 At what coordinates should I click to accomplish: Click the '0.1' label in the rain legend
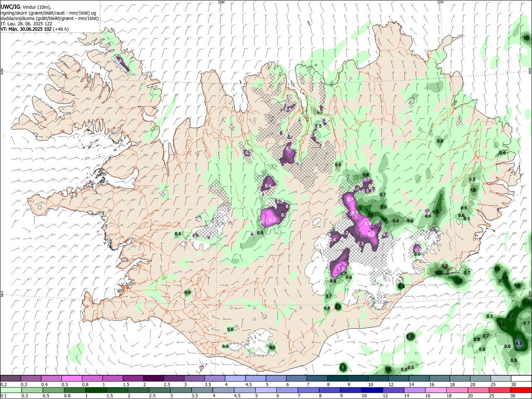[x=4, y=396]
